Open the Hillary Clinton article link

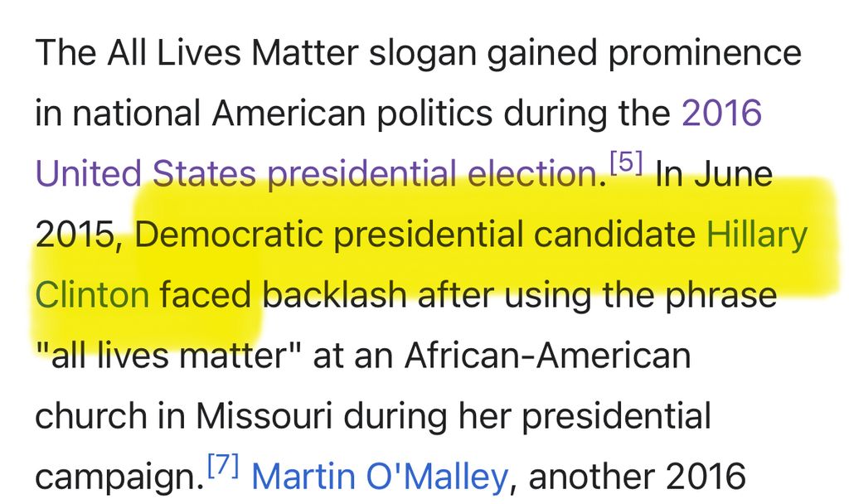(x=755, y=235)
